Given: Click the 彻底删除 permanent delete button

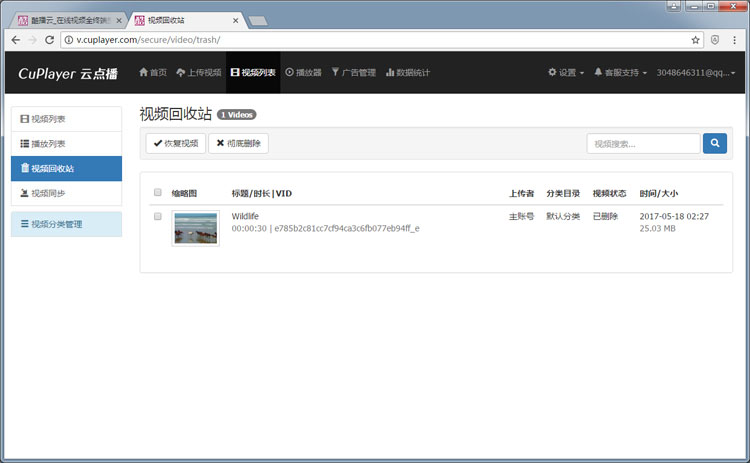Looking at the screenshot, I should 238,144.
